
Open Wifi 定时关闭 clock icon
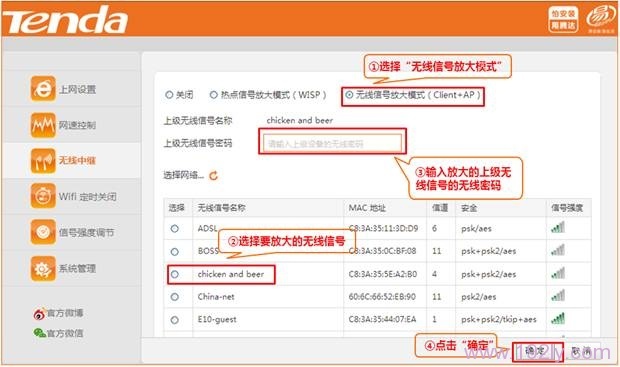coord(43,196)
